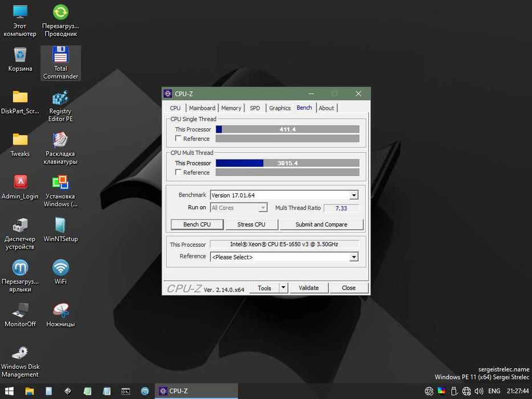Open Раскладка клавиатуры desktop shortcut
The image size is (532, 399).
point(60,149)
